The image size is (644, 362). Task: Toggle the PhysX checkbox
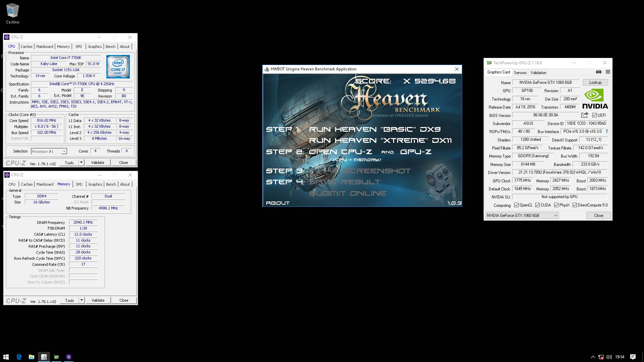coord(556,205)
